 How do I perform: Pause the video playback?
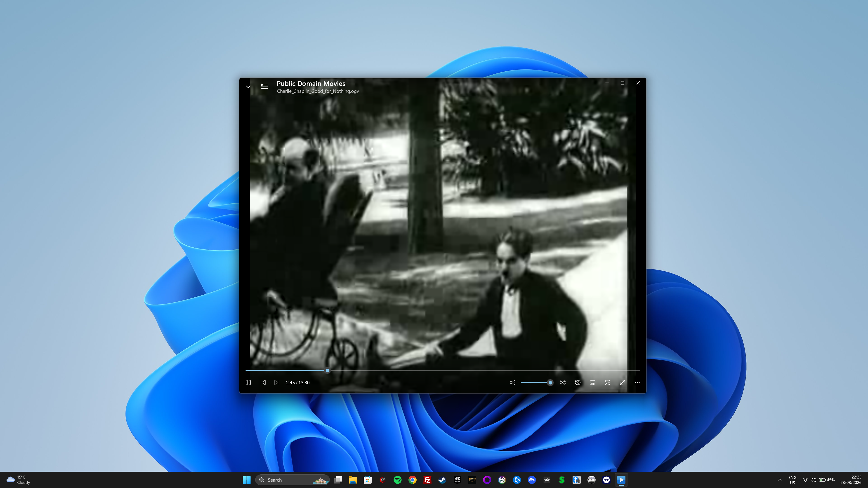pos(248,382)
